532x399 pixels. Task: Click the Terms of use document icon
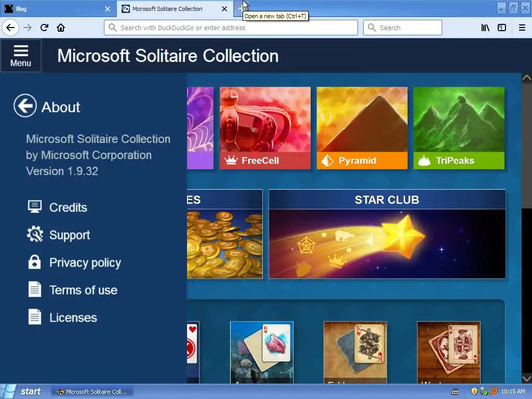[35, 289]
